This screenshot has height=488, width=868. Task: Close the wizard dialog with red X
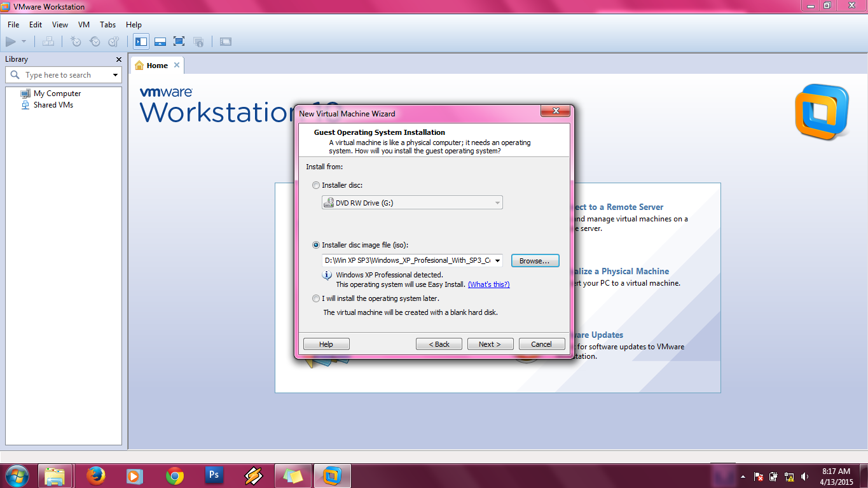(555, 111)
